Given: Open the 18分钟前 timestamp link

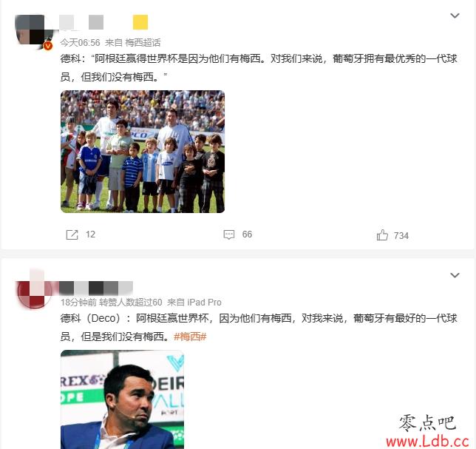Looking at the screenshot, I should pyautogui.click(x=78, y=303).
